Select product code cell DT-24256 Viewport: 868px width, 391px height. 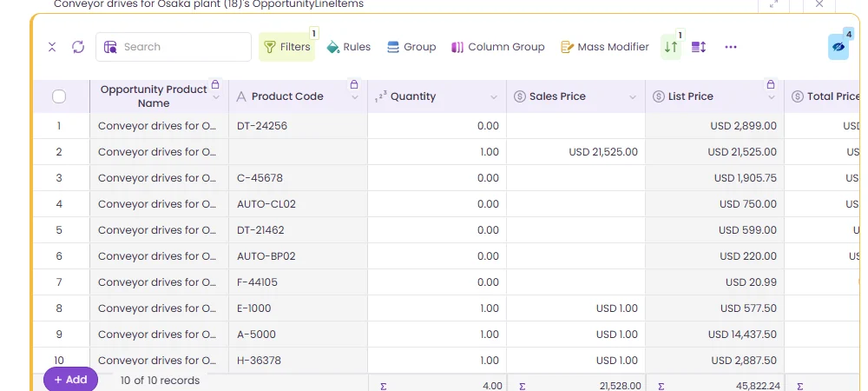pyautogui.click(x=298, y=126)
